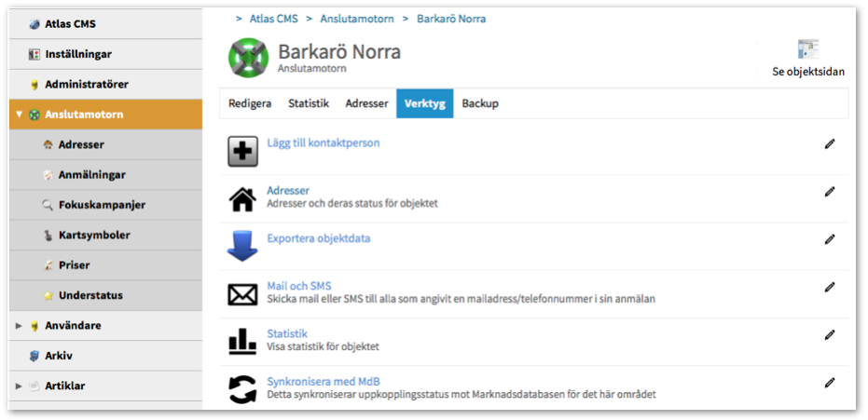Image resolution: width=868 pixels, height=420 pixels.
Task: Click the plus icon for adding contact person
Action: click(243, 152)
